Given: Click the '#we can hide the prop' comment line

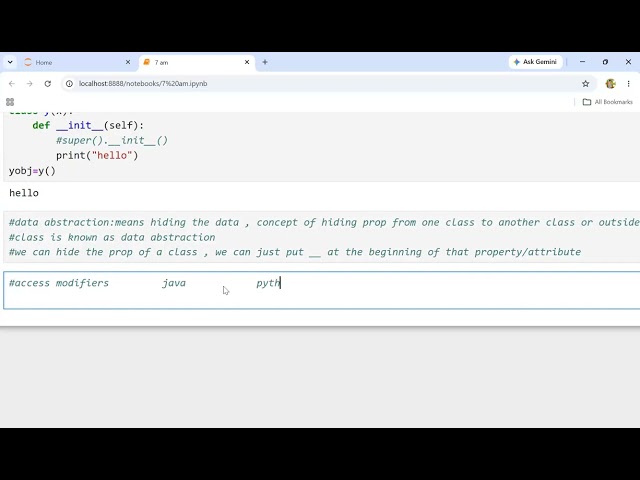Looking at the screenshot, I should pyautogui.click(x=295, y=252).
